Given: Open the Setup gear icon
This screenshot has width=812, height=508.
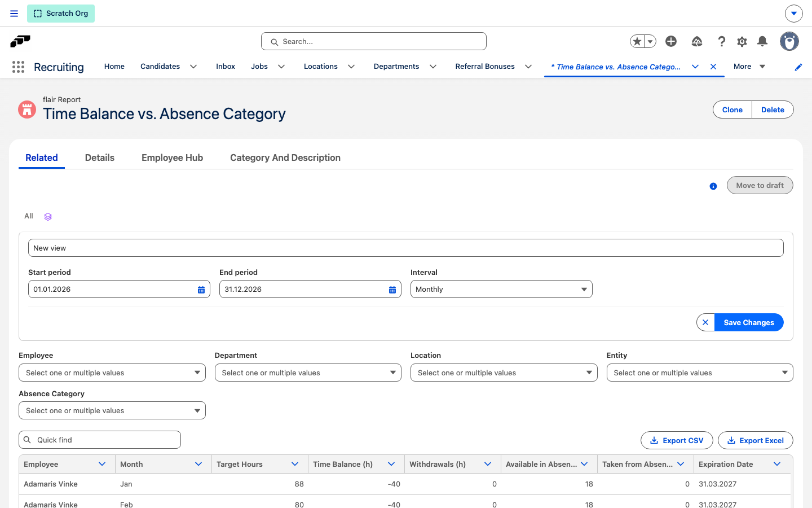Looking at the screenshot, I should (742, 41).
